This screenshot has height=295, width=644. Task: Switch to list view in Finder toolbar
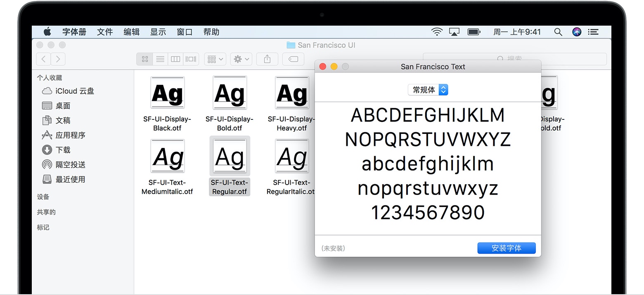tap(160, 59)
